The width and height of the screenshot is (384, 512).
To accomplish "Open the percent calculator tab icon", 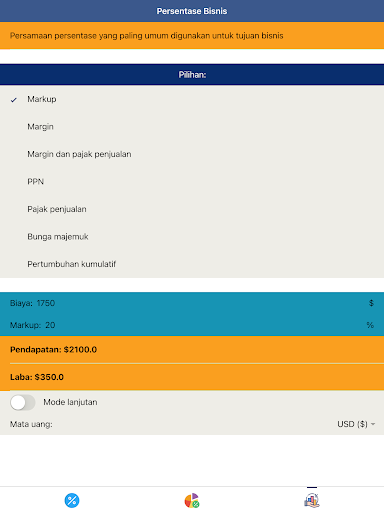I will [x=72, y=500].
